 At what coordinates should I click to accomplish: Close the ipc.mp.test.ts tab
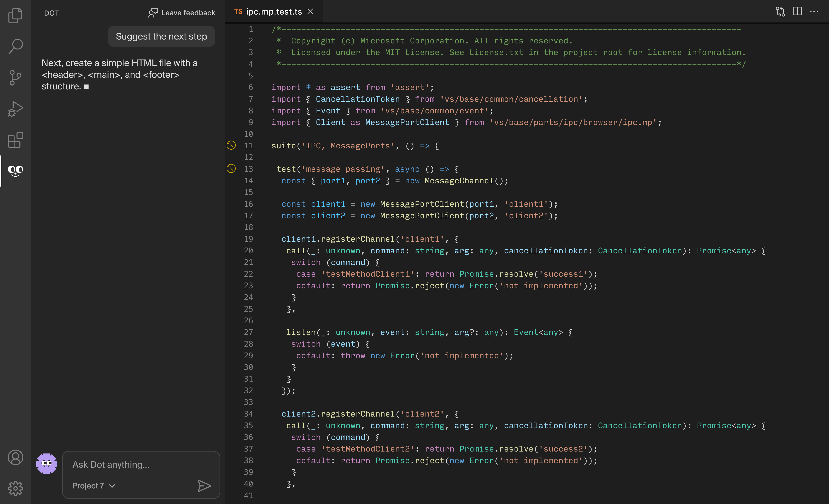coord(310,12)
